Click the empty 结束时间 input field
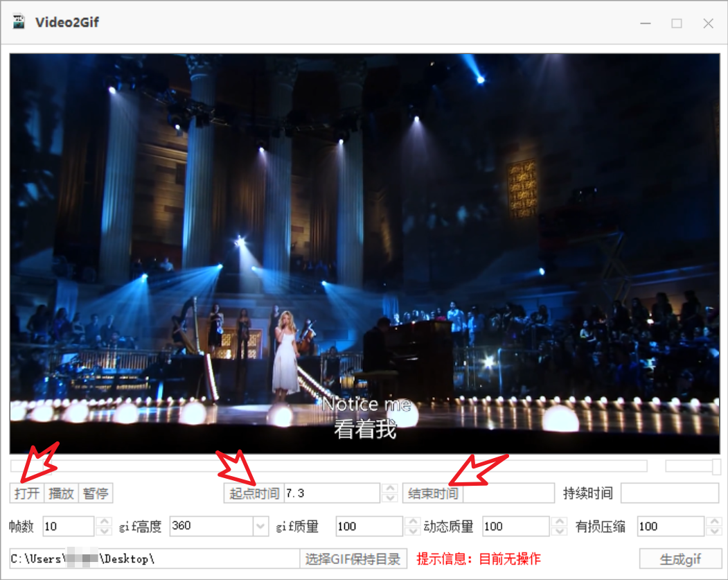 coord(509,493)
